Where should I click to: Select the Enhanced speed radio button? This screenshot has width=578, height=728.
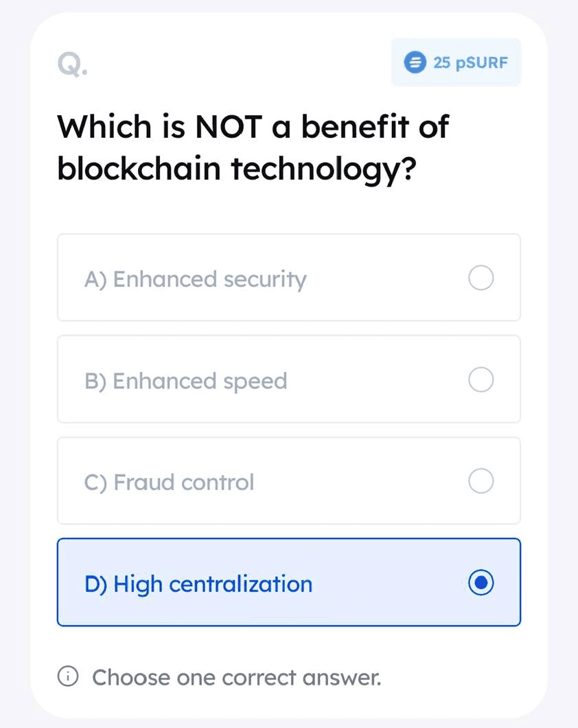481,379
